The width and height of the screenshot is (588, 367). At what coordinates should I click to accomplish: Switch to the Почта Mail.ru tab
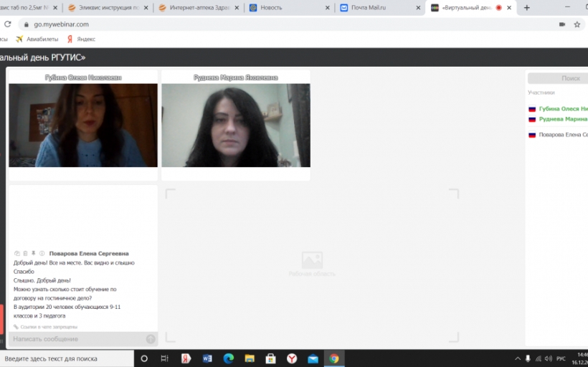pyautogui.click(x=380, y=7)
